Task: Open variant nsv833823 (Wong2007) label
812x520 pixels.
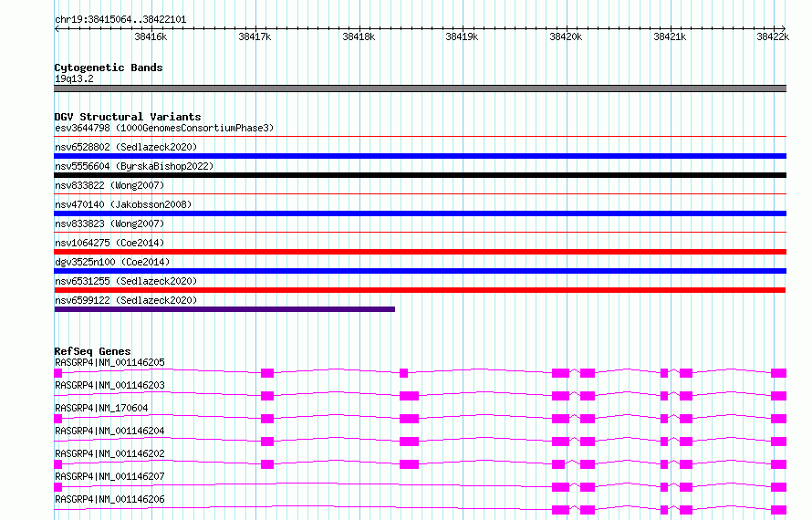Action: coord(109,224)
